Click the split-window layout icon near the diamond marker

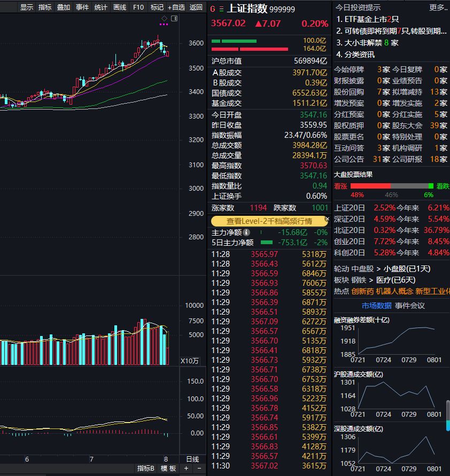click(174, 18)
